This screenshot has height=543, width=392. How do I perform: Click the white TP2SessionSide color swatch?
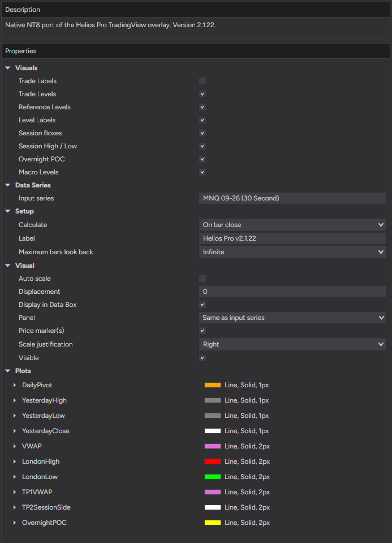(x=213, y=507)
